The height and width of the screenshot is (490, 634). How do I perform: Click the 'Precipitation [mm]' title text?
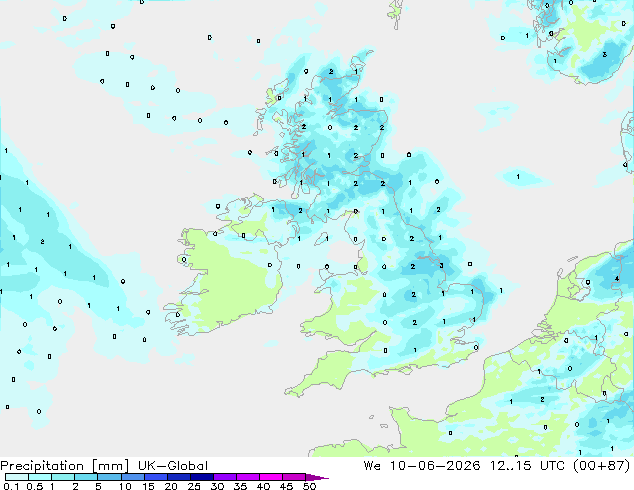click(x=64, y=466)
